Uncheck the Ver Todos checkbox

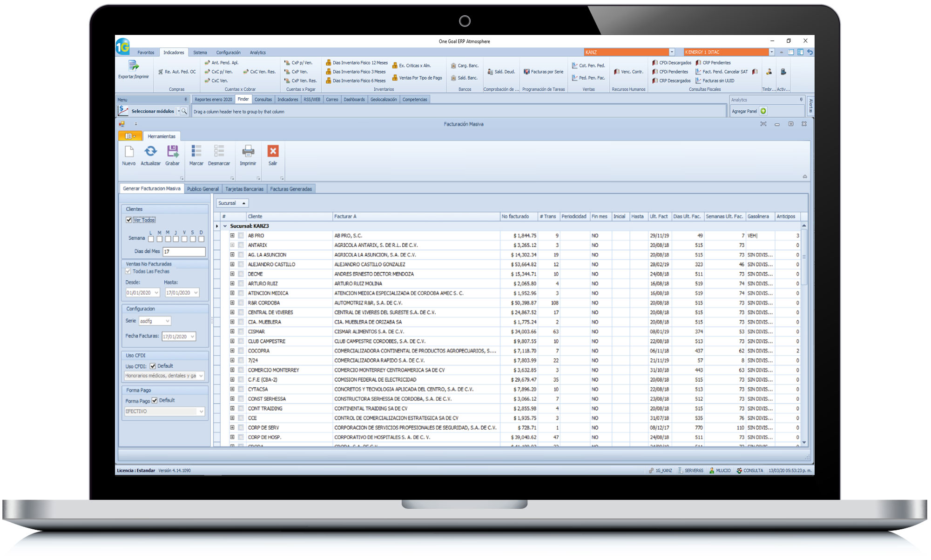[x=128, y=220]
